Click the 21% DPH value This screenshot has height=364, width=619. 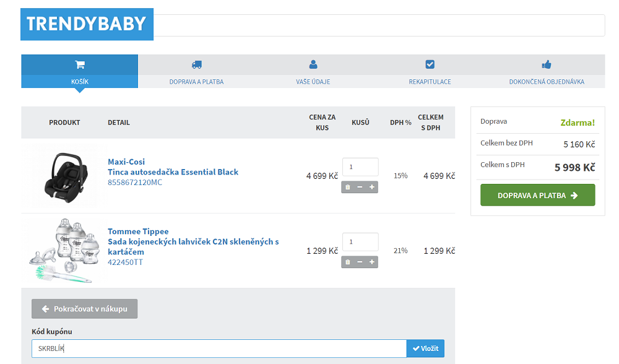[x=400, y=251]
